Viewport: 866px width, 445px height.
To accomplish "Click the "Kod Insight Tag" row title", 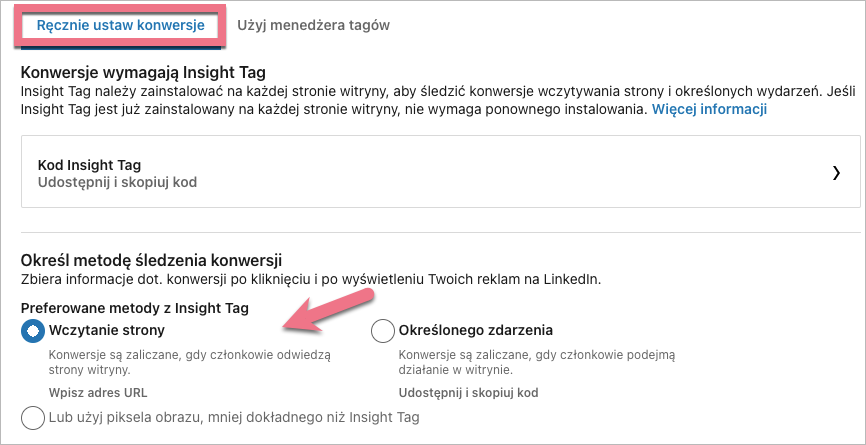I will pos(89,164).
